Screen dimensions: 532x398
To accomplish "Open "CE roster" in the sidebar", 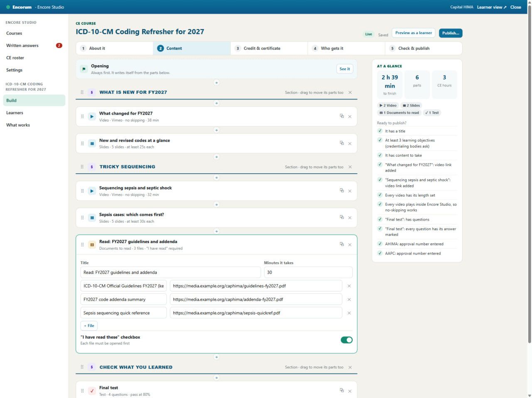I will 34,58.
